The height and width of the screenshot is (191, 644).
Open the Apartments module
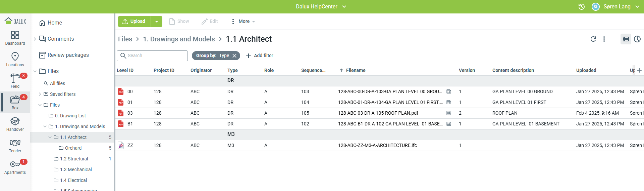15,167
